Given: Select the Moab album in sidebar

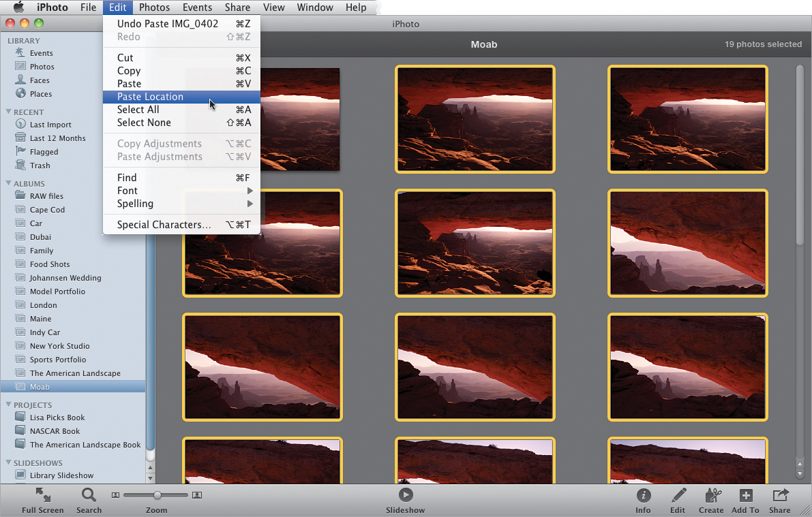Looking at the screenshot, I should click(x=73, y=387).
